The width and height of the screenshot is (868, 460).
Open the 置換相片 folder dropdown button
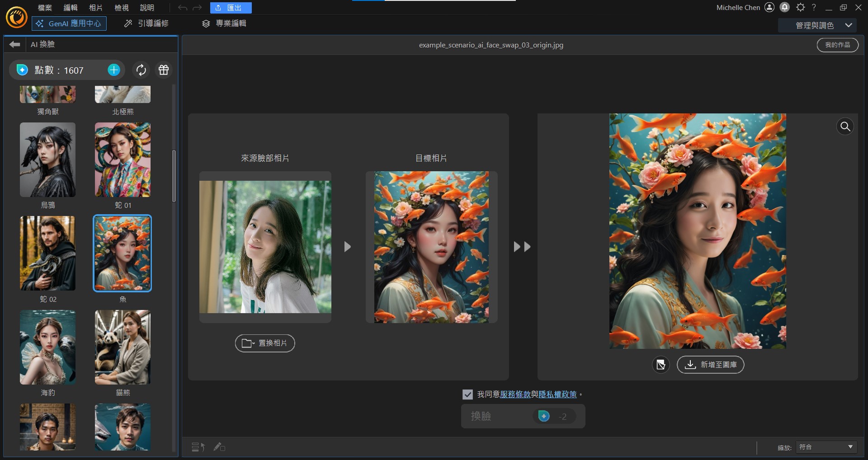(265, 343)
